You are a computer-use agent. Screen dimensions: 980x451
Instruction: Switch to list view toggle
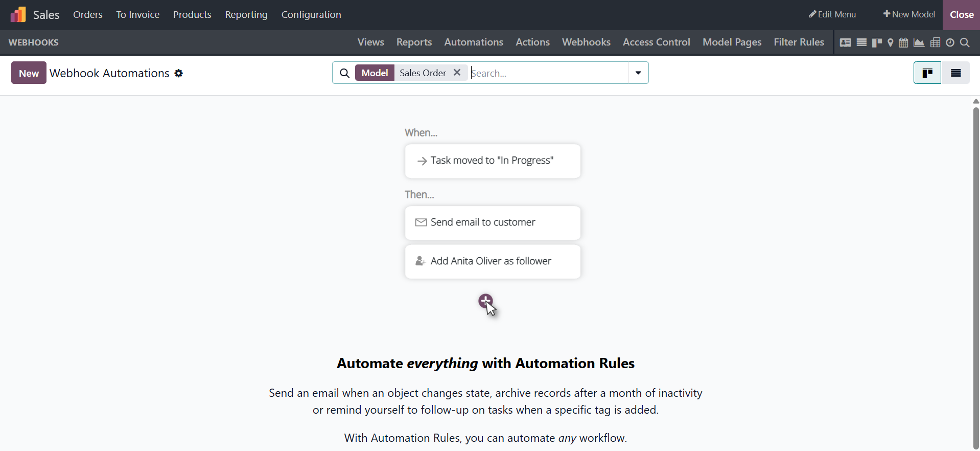(x=955, y=73)
